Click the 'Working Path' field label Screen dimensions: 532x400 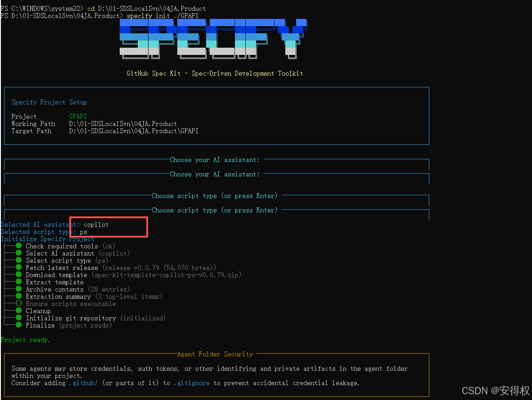tap(33, 124)
